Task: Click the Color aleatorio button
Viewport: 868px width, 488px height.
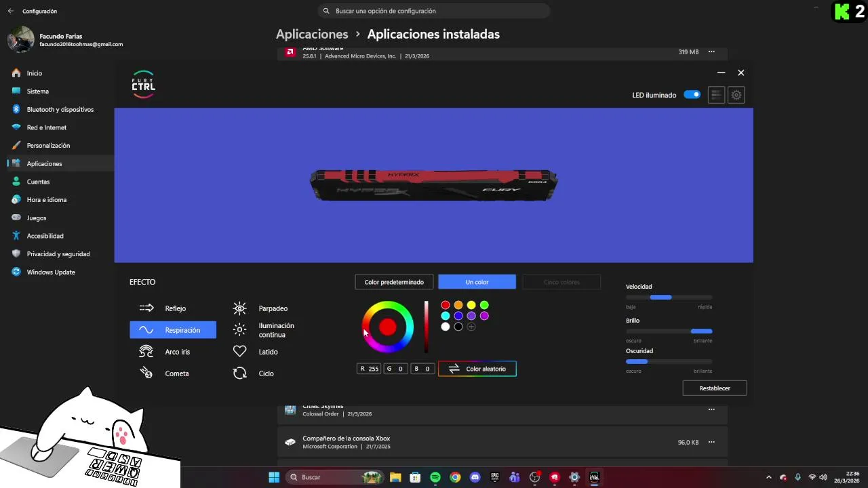Action: (477, 369)
